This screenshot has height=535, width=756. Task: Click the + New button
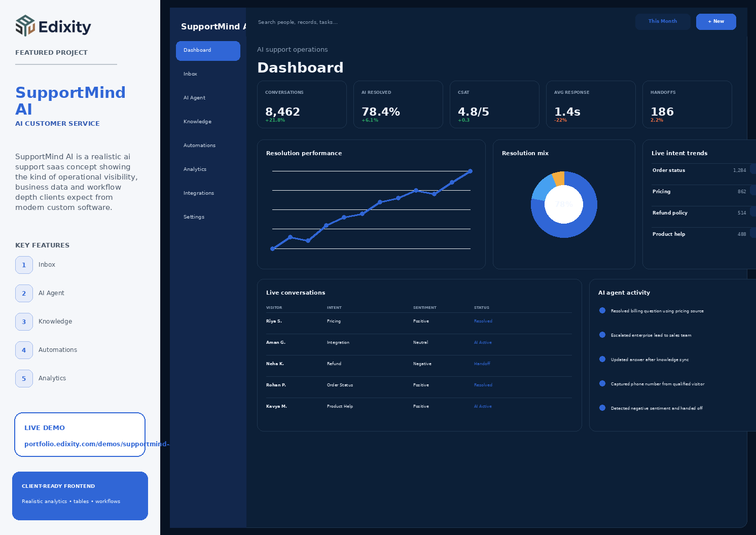(716, 21)
